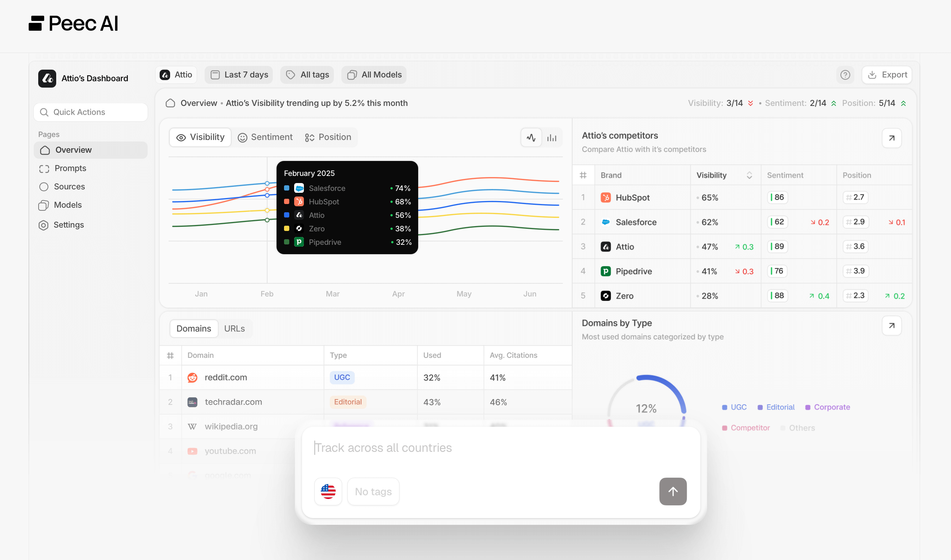
Task: Toggle to the Sentiment view
Action: pos(266,137)
